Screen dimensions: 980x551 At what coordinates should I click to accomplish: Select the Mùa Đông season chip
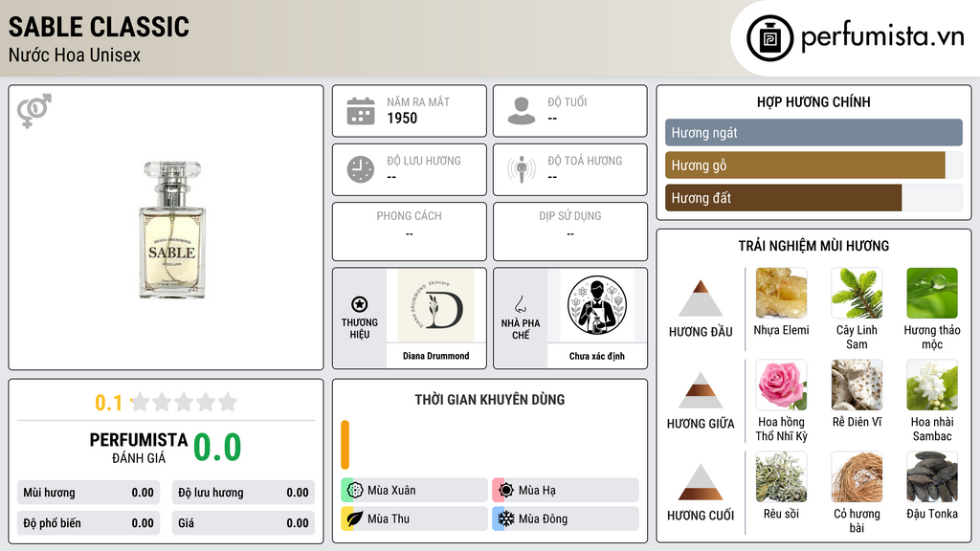(x=566, y=518)
